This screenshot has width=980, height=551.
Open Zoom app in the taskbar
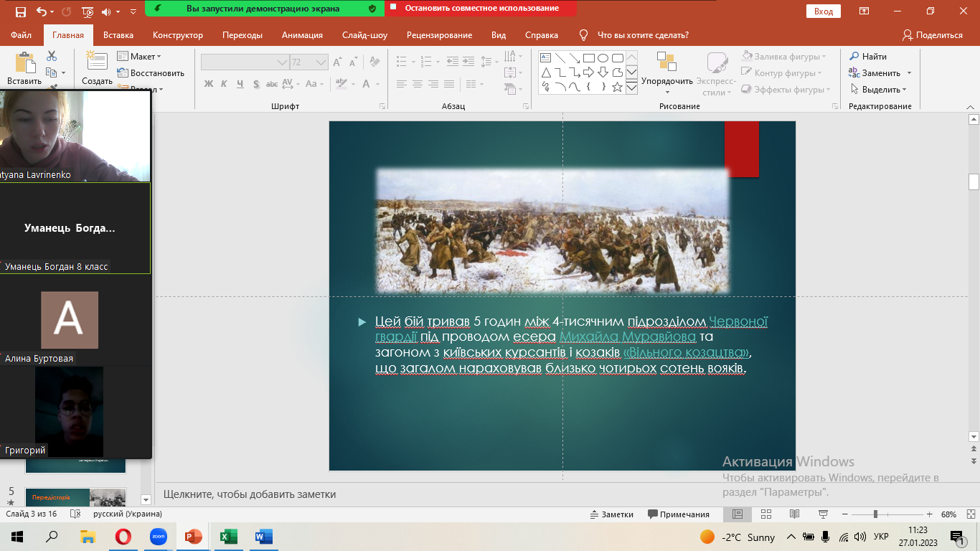tap(158, 537)
